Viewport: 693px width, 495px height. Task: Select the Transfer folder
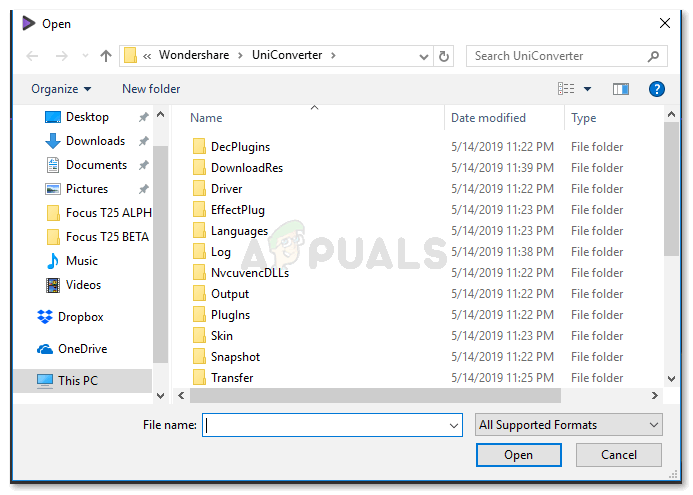click(232, 378)
